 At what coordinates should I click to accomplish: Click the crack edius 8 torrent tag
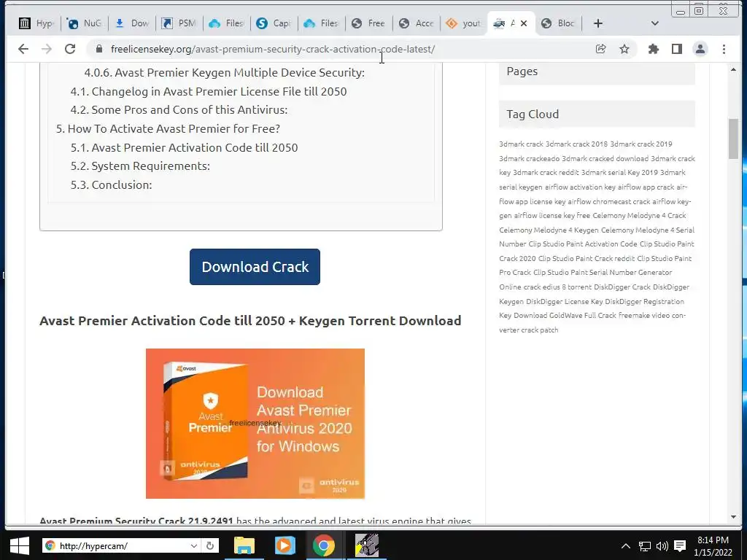click(x=557, y=287)
